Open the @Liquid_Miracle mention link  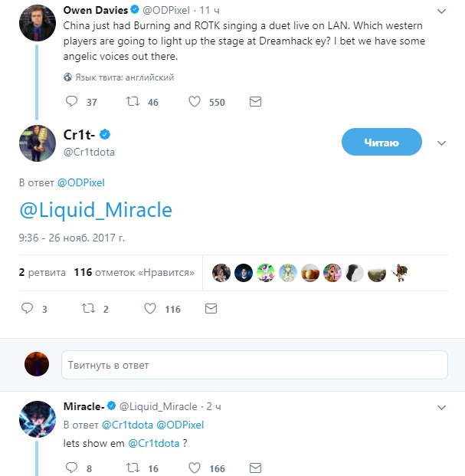point(96,209)
